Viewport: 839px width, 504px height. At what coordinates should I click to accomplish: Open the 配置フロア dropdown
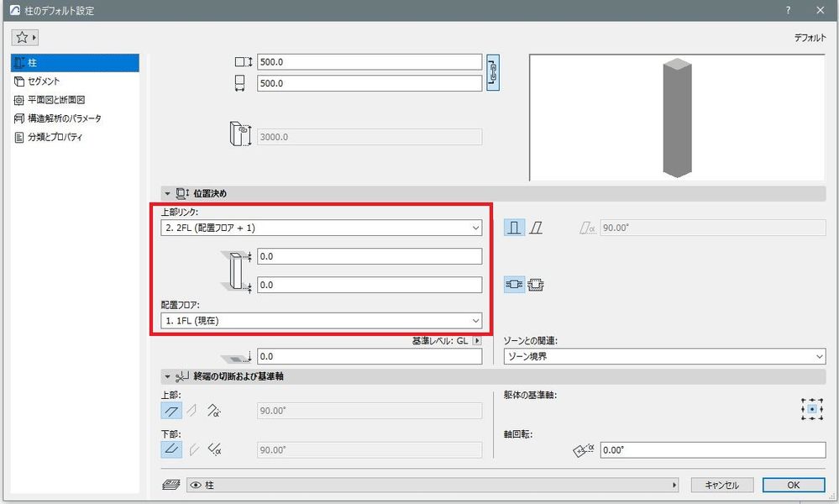click(322, 321)
